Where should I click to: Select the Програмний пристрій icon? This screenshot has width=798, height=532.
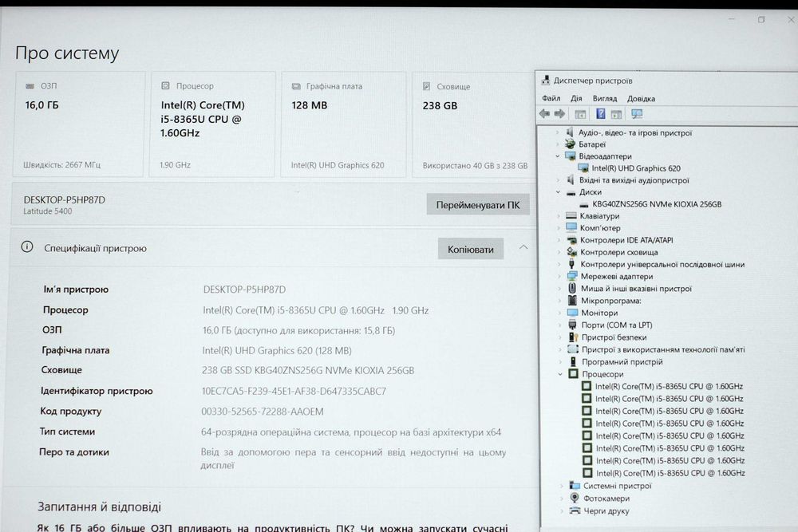click(x=574, y=361)
